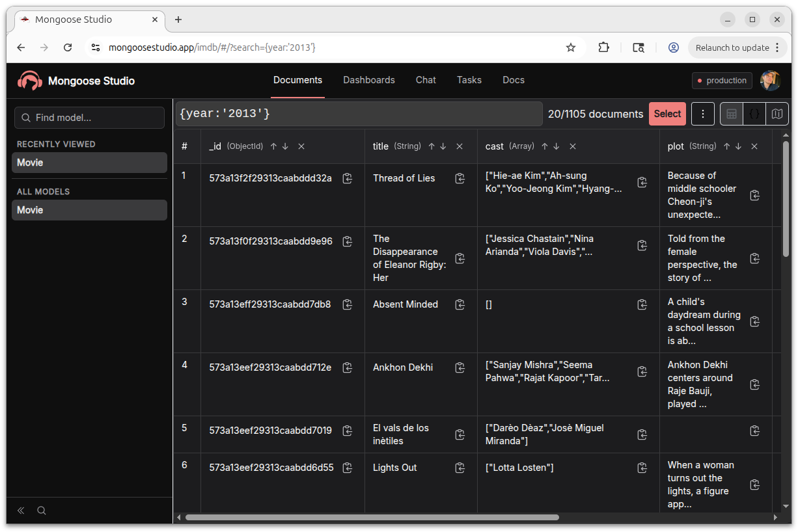Copy cast list with Jessica Chastain
This screenshot has width=798, height=532.
pyautogui.click(x=642, y=245)
